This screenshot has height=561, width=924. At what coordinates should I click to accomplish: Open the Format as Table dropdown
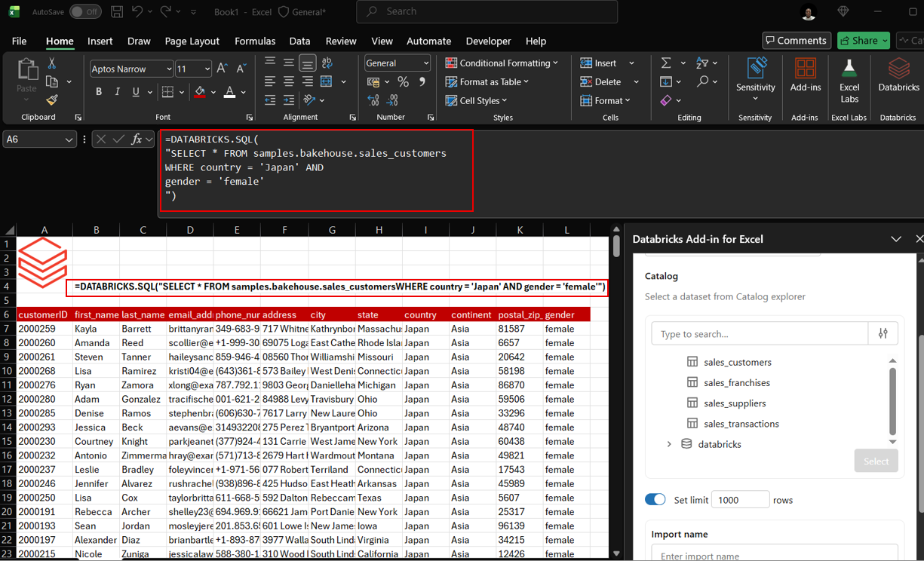coord(487,81)
